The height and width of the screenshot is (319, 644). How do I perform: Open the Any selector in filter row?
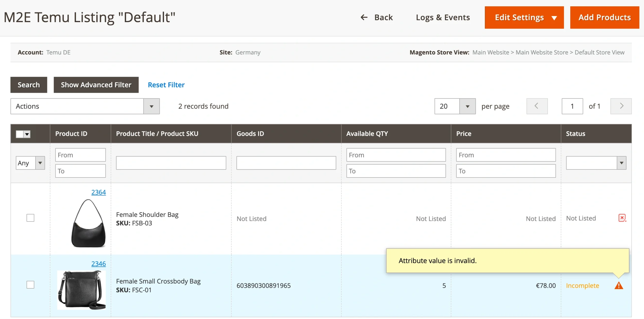click(x=30, y=163)
